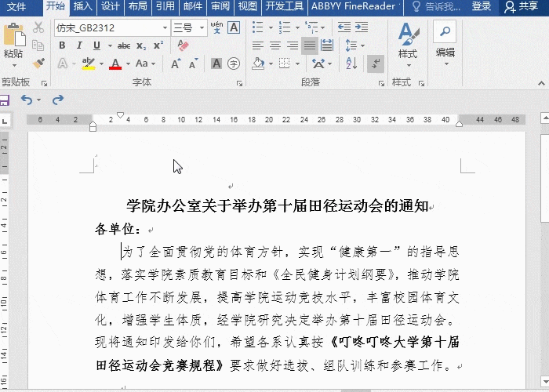549x392 pixels.
Task: Open the font size (三号) dropdown
Action: 202,27
